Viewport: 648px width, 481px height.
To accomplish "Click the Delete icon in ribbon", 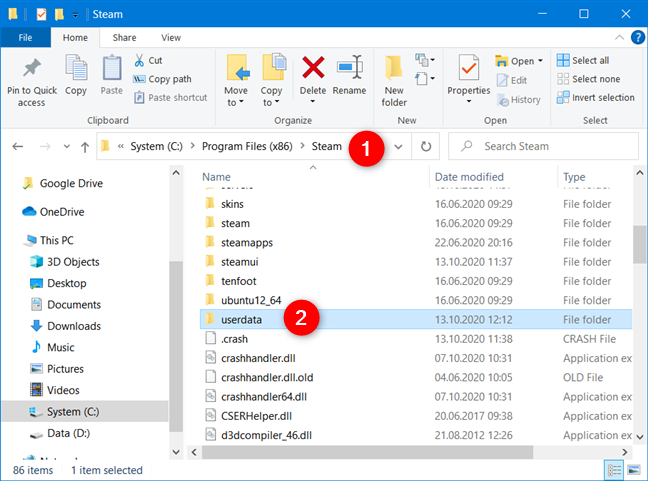I will pos(313,71).
